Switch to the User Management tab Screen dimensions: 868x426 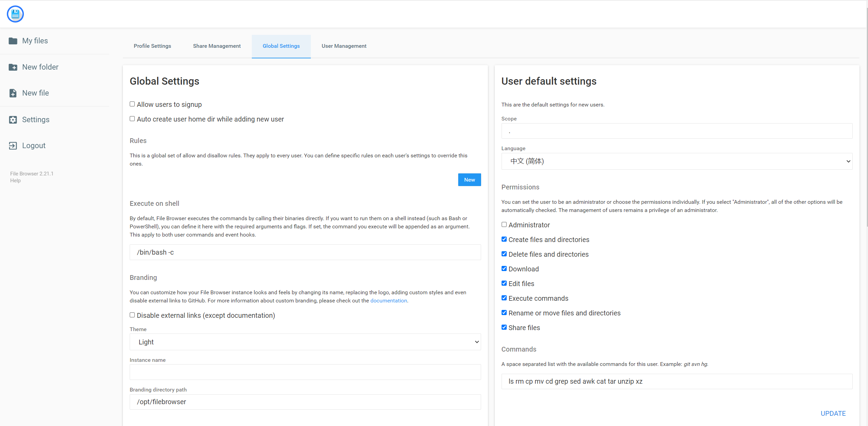click(x=344, y=46)
